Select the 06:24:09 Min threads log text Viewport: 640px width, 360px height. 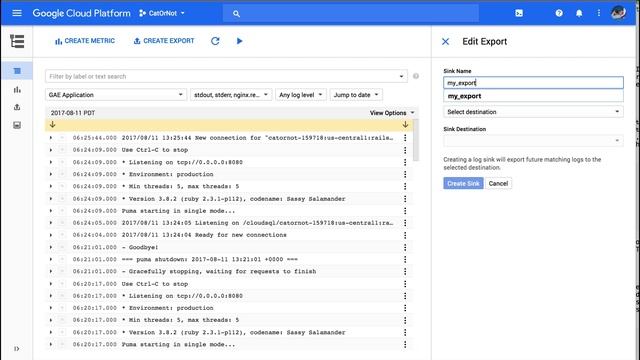180,187
